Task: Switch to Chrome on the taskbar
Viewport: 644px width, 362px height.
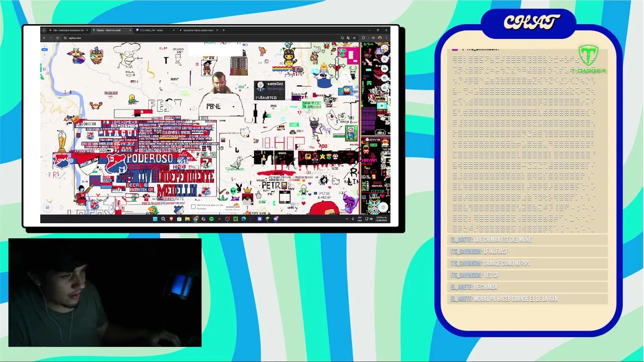Action: tap(195, 219)
